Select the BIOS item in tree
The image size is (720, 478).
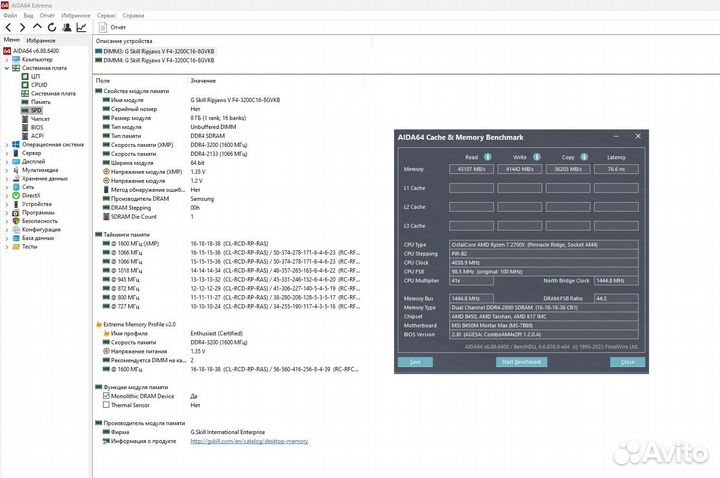(x=37, y=127)
